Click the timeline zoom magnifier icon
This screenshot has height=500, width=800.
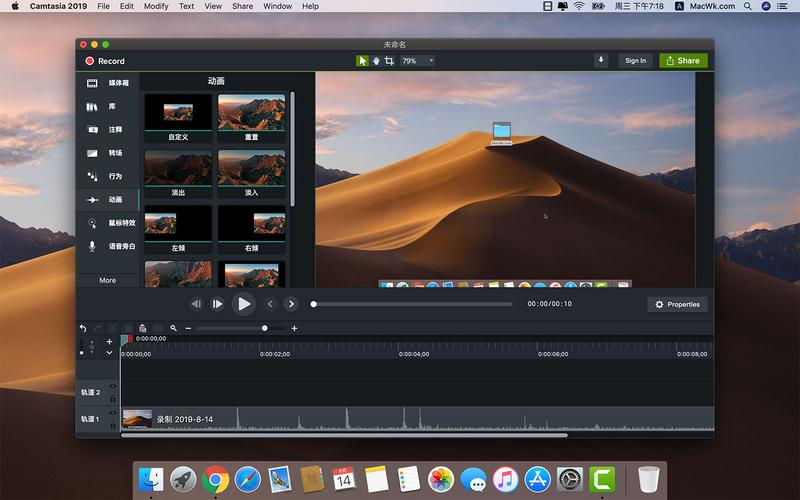pyautogui.click(x=173, y=328)
